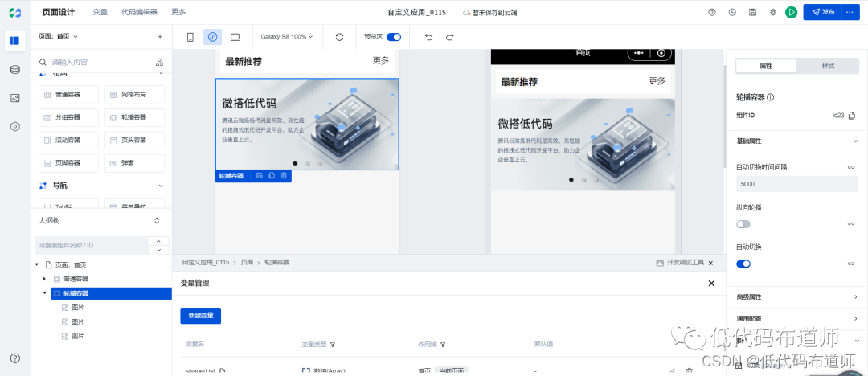The image size is (868, 376).
Task: Switch to the 样式 tab
Action: (x=828, y=66)
